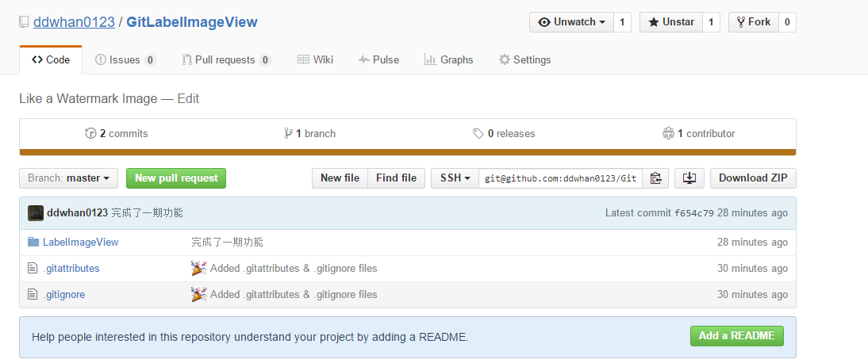Click the .gitignore file icon
Image resolution: width=868 pixels, height=363 pixels.
[33, 294]
